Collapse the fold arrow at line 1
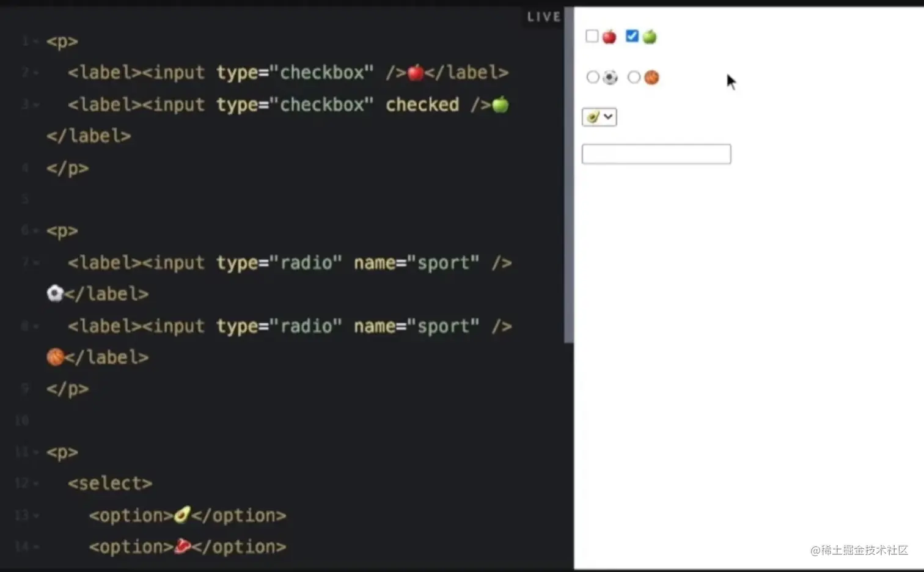 36,42
